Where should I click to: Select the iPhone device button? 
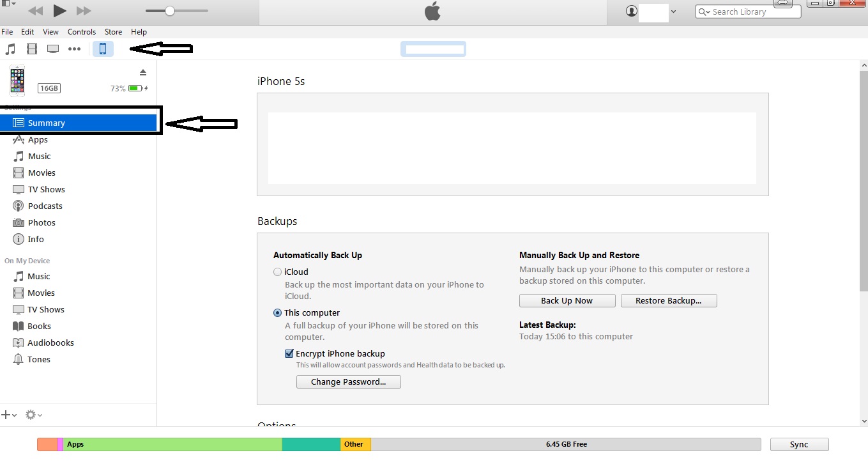(103, 49)
